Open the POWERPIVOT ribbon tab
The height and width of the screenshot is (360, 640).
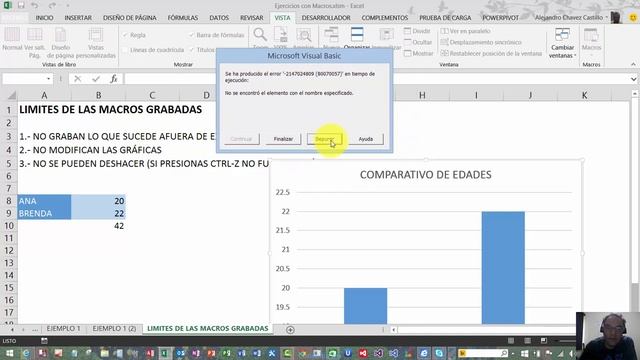[500, 18]
